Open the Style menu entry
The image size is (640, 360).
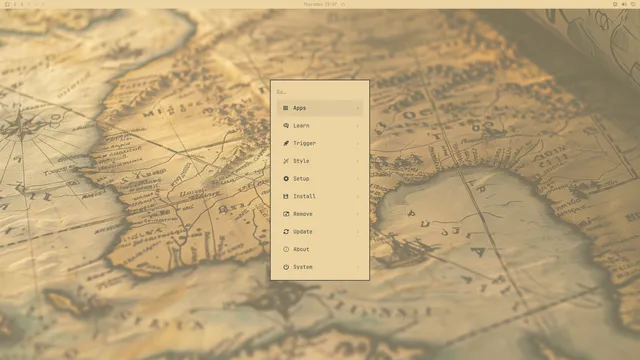coord(320,161)
